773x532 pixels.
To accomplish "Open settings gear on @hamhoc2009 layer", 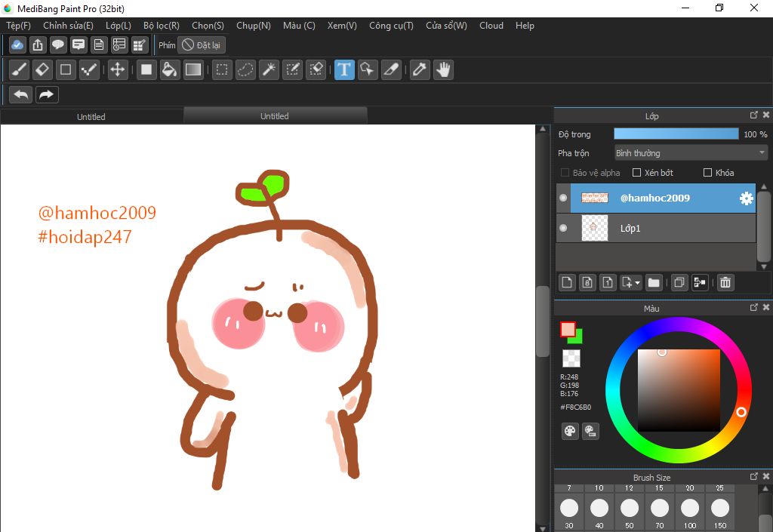I will click(746, 198).
